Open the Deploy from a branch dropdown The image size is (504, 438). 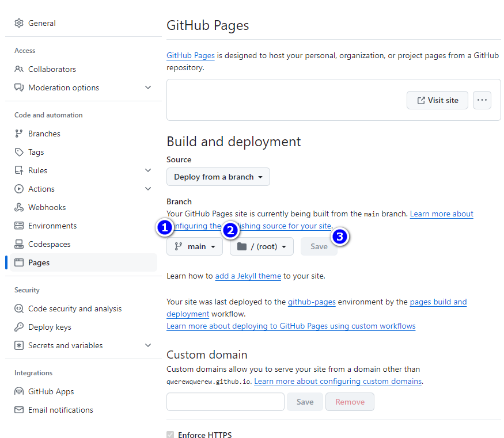click(218, 177)
